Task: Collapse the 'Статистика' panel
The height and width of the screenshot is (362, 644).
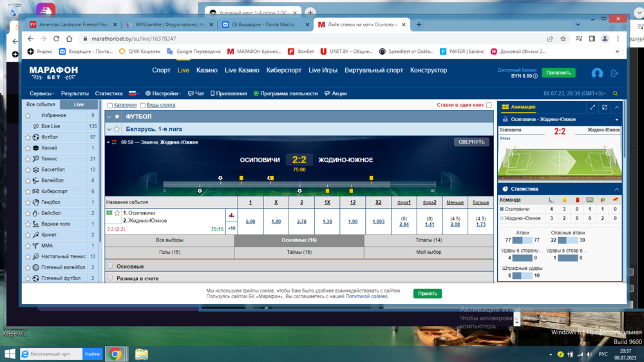Action: coord(616,189)
